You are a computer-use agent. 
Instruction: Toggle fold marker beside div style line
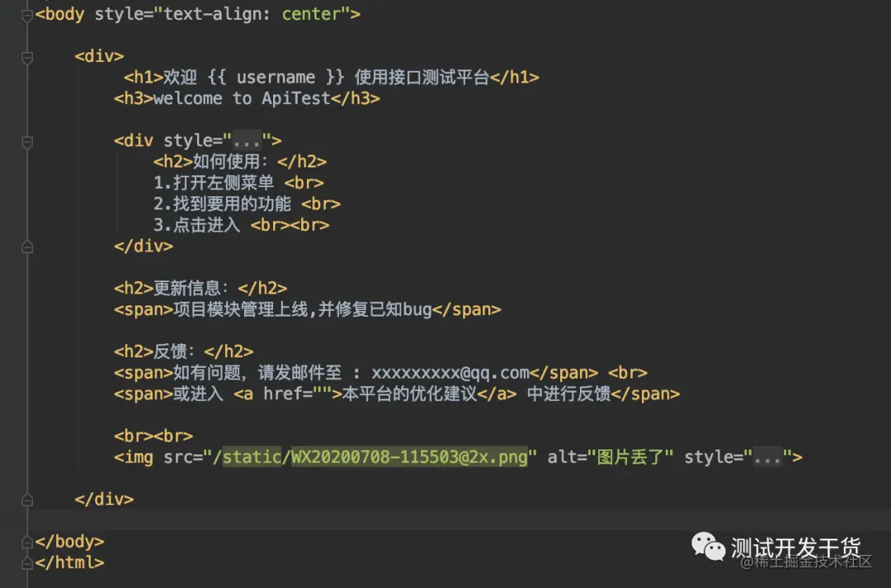[x=26, y=142]
